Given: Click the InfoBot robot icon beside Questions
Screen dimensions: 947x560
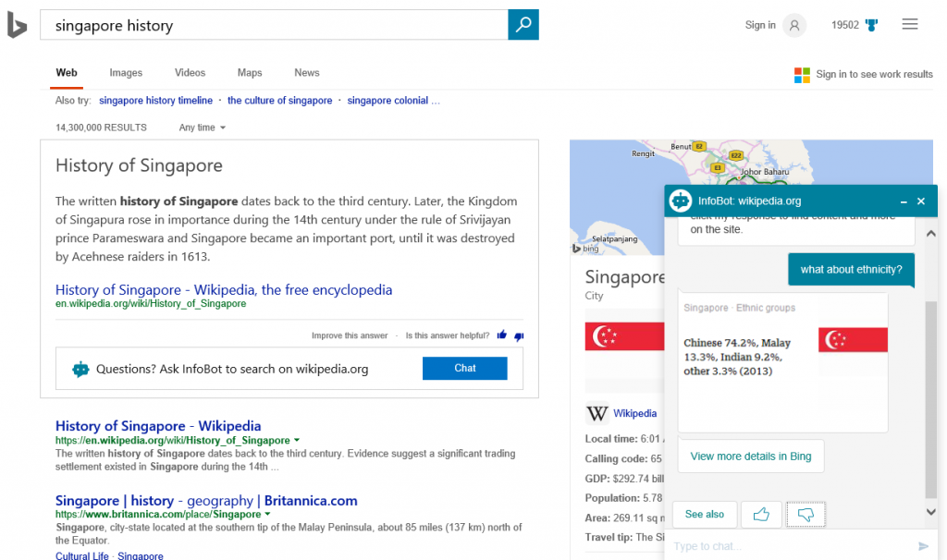Looking at the screenshot, I should pos(80,370).
